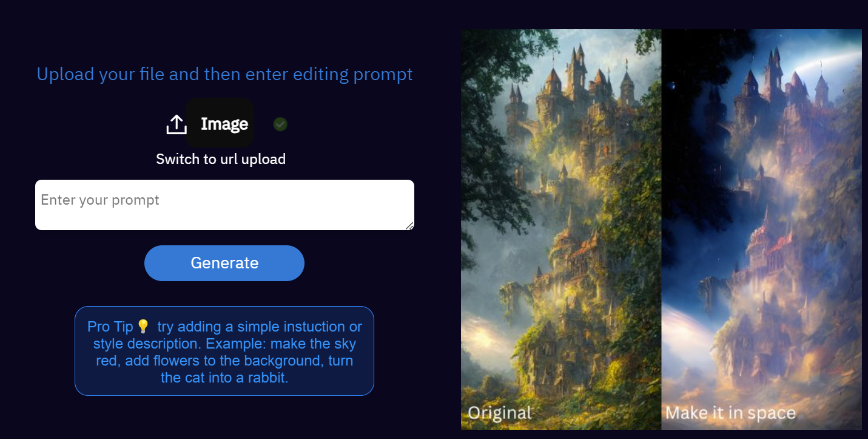Click the upload arrow icon
The width and height of the screenshot is (868, 439).
coord(176,124)
